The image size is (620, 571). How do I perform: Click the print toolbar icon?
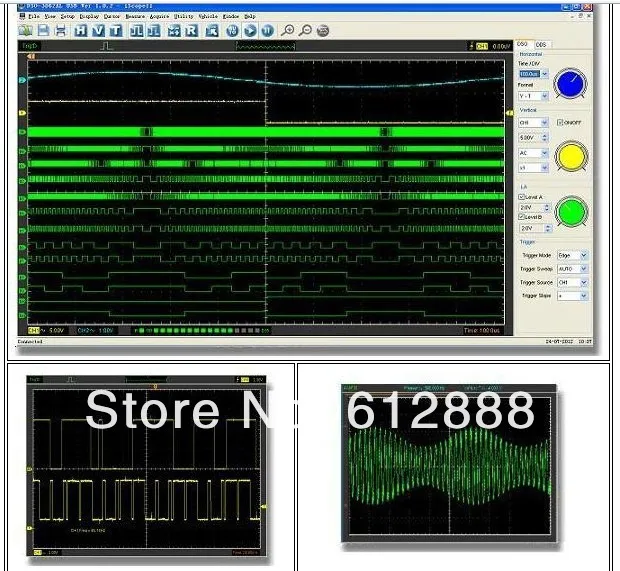point(60,30)
